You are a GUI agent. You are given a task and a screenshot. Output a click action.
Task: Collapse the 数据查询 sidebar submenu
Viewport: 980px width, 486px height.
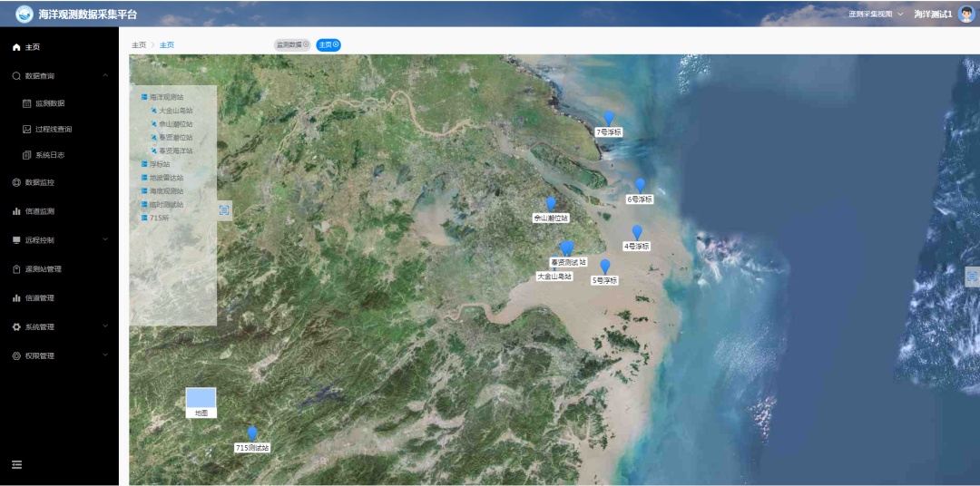tap(105, 75)
